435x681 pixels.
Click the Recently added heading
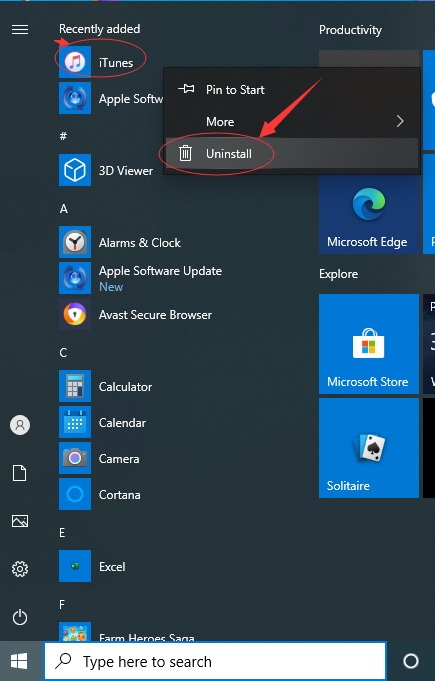click(99, 29)
